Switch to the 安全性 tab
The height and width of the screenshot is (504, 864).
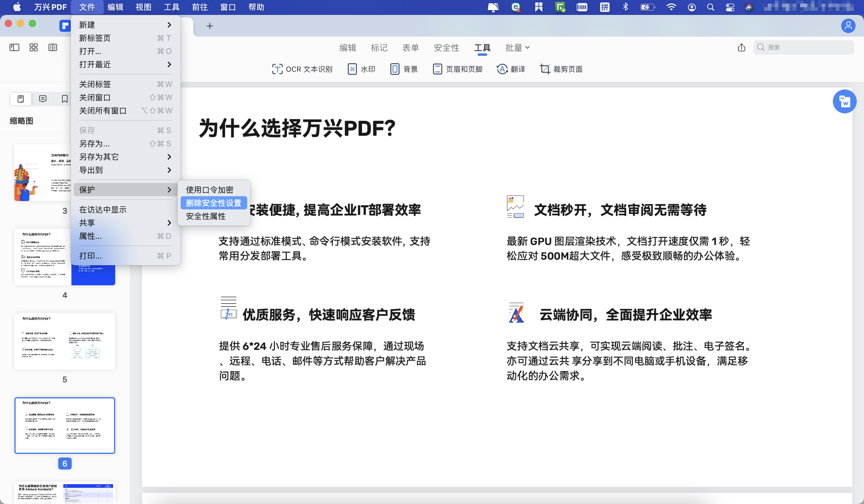(446, 48)
